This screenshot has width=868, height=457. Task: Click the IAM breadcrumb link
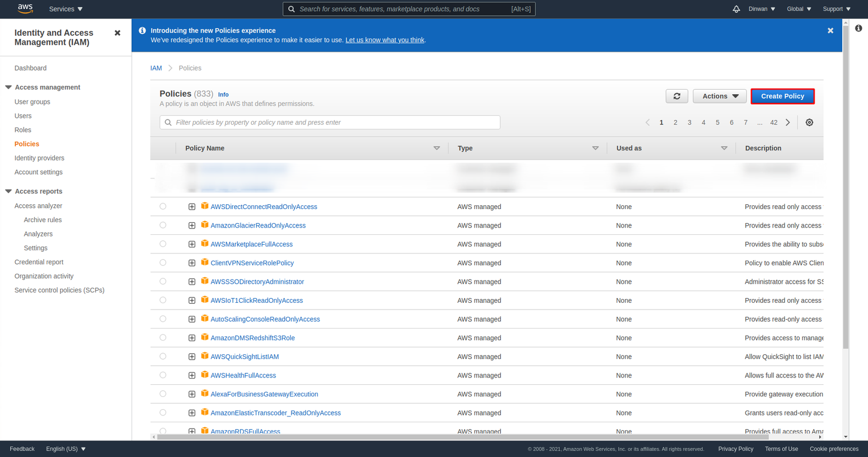click(156, 68)
